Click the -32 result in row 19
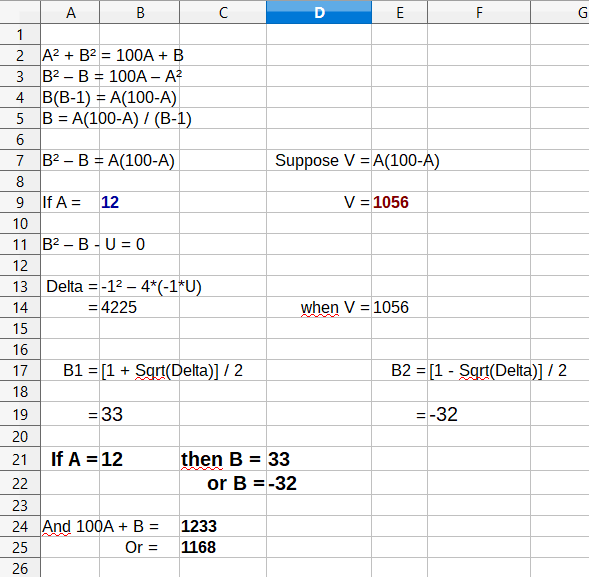The width and height of the screenshot is (589, 577). coord(479,414)
